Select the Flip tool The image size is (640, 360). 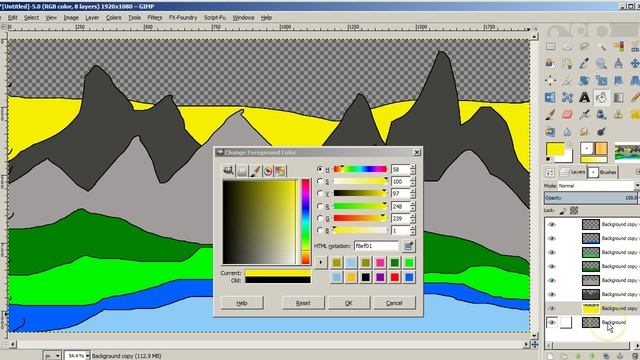coord(550,98)
